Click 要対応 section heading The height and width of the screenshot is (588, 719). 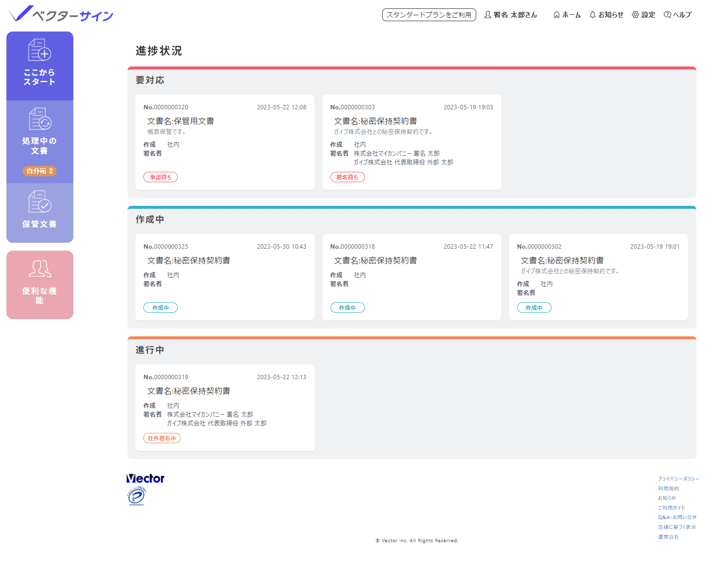click(x=150, y=80)
